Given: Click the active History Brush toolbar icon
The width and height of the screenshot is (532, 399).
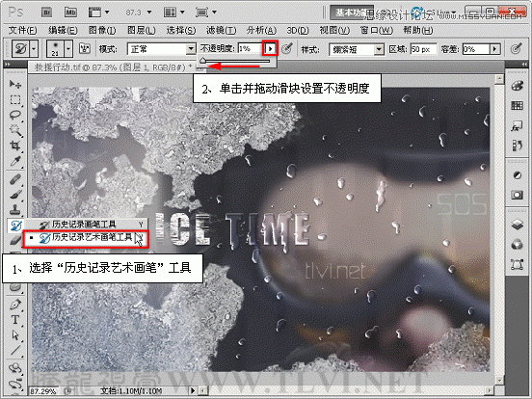Looking at the screenshot, I should 15,226.
